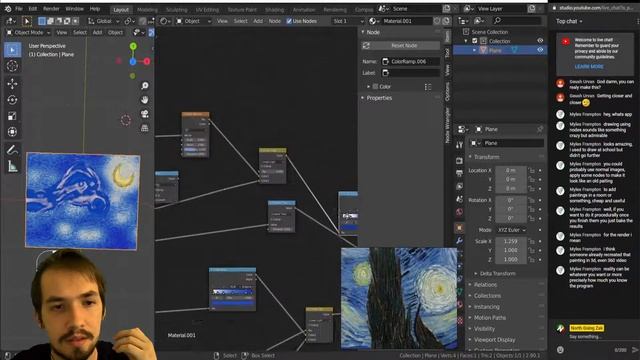This screenshot has height=360, width=640.
Task: Toggle Collection visibility eye icon
Action: click(540, 41)
